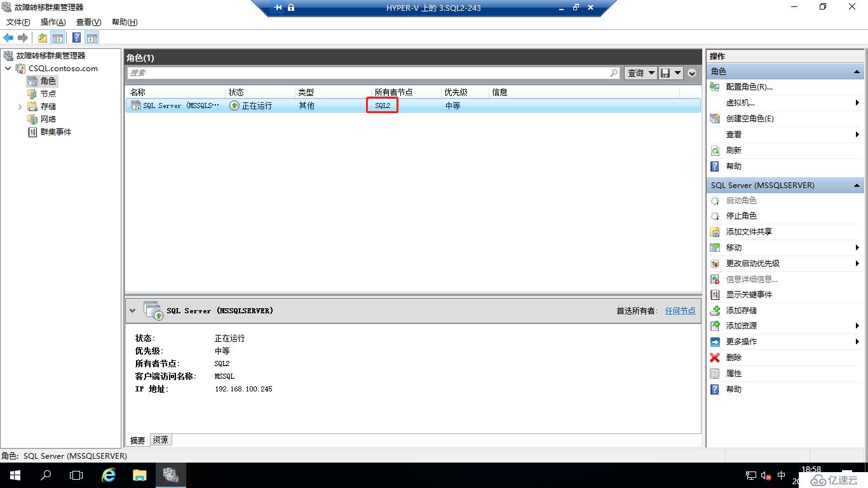Open the 虚拟机... submenu
The height and width of the screenshot is (488, 868).
pos(740,103)
